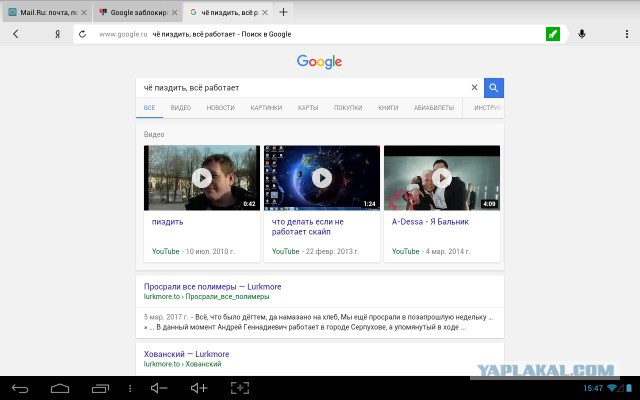This screenshot has width=640, height=400.
Task: Tap the battery status icon
Action: [630, 388]
